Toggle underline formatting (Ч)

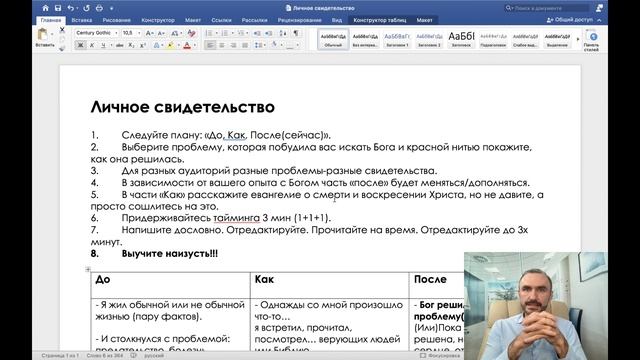103,45
